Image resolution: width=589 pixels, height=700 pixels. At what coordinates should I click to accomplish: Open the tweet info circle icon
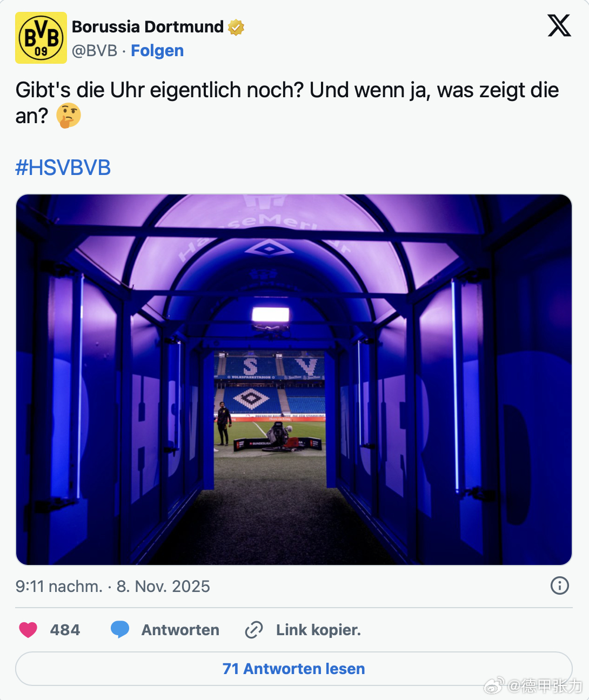[x=559, y=585]
